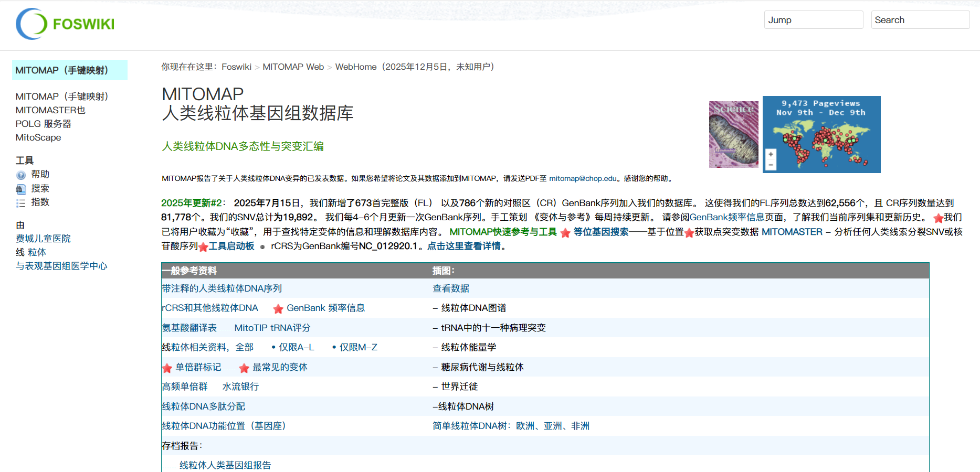980x472 pixels.
Task: Open the Science cover thumbnail
Action: [x=733, y=134]
